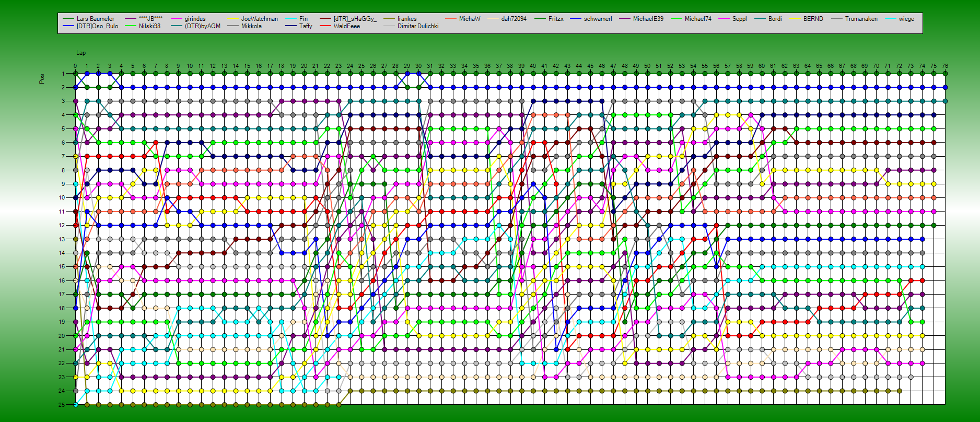
Task: Click the blue data point at lap 76
Action: pyautogui.click(x=945, y=88)
